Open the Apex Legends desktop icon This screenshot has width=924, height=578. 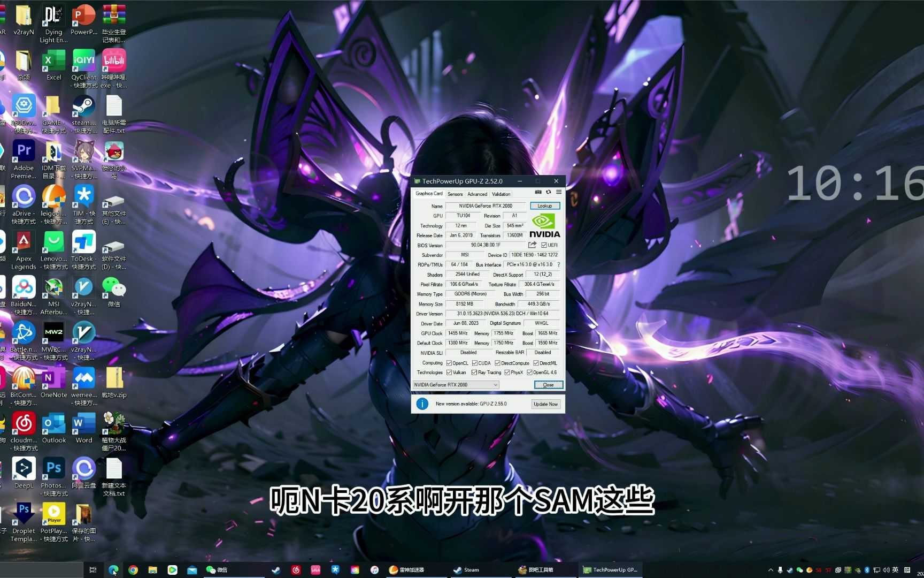24,250
